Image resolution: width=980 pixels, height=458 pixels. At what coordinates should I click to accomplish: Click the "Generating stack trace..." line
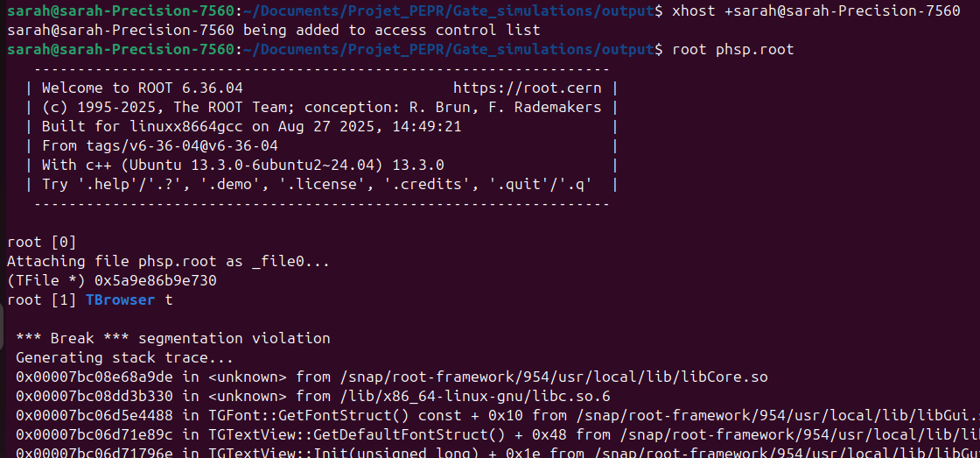pos(112,357)
